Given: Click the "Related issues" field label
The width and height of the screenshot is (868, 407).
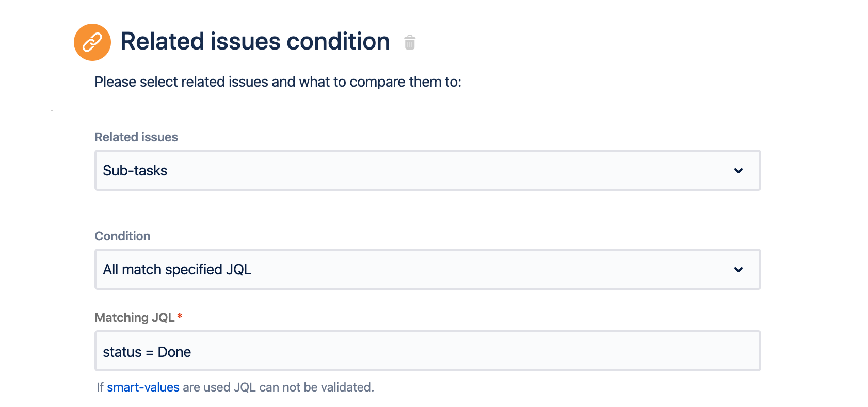Looking at the screenshot, I should tap(136, 137).
